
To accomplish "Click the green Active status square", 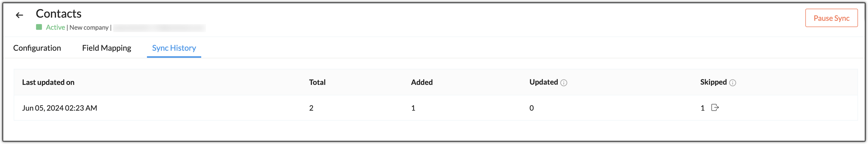I will [39, 27].
